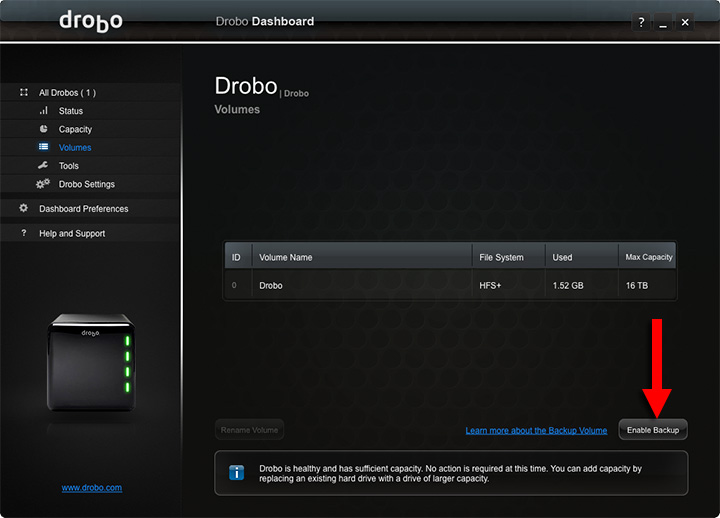Click the Help and Support question icon
Screen dimensions: 720x518
point(24,233)
